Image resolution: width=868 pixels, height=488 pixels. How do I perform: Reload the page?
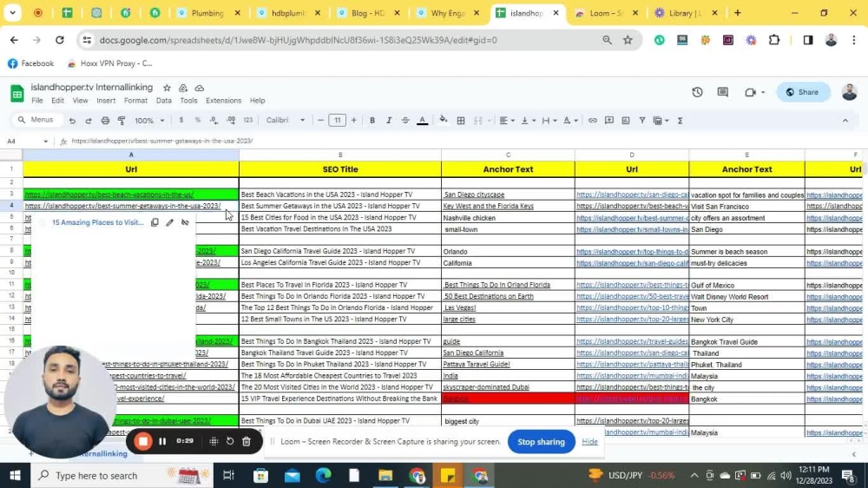(59, 40)
